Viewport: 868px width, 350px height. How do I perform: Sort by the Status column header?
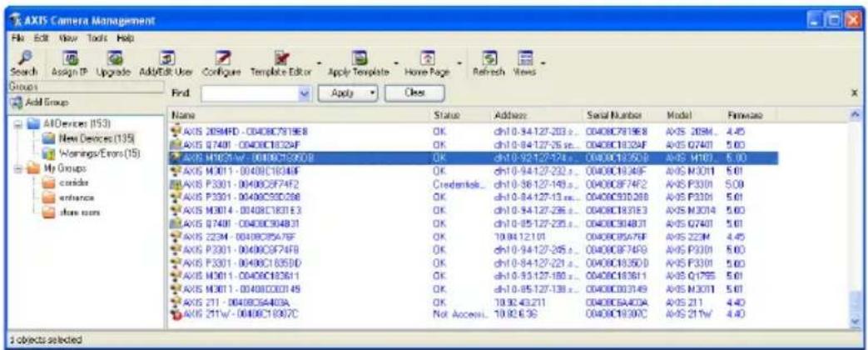tap(459, 115)
